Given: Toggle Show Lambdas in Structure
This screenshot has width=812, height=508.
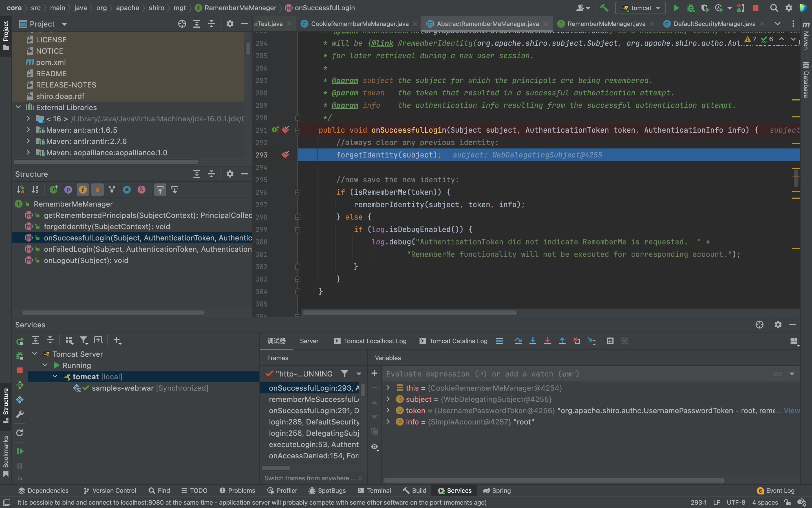Looking at the screenshot, I should pyautogui.click(x=141, y=190).
